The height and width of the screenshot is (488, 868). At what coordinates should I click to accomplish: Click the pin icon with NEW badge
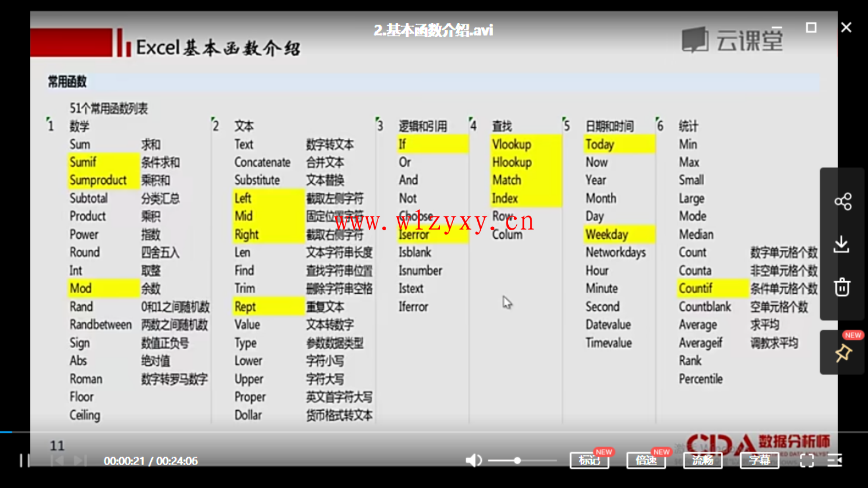click(x=842, y=352)
